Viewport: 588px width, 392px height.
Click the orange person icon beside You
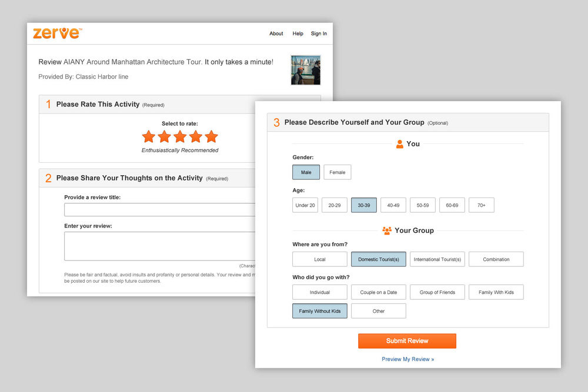[400, 144]
